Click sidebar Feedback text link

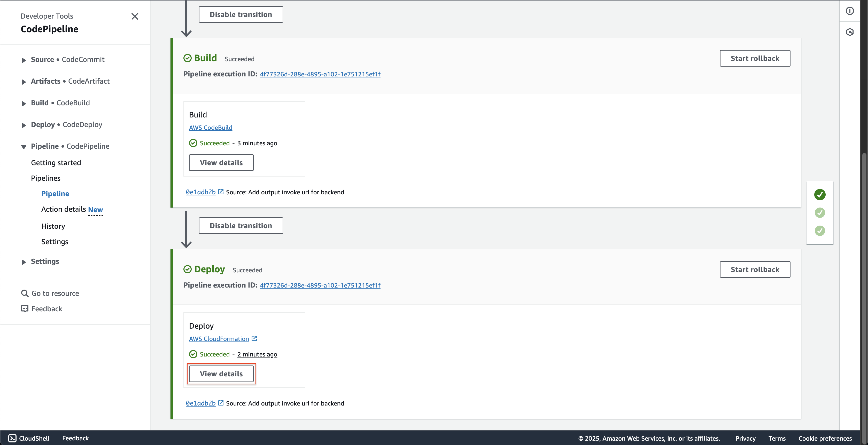click(47, 309)
